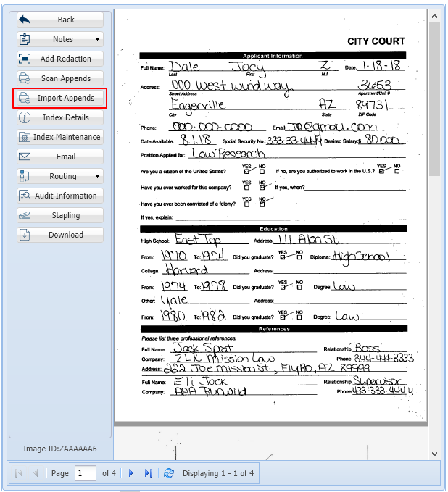Screen dimensions: 448x492
Task: Click the Stapling stapler icon
Action: 25,215
